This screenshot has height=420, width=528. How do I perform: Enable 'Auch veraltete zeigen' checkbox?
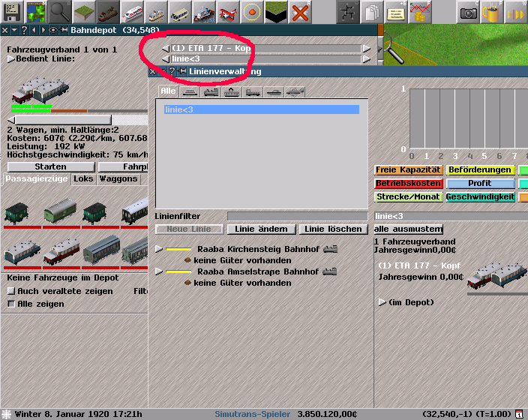(x=10, y=291)
